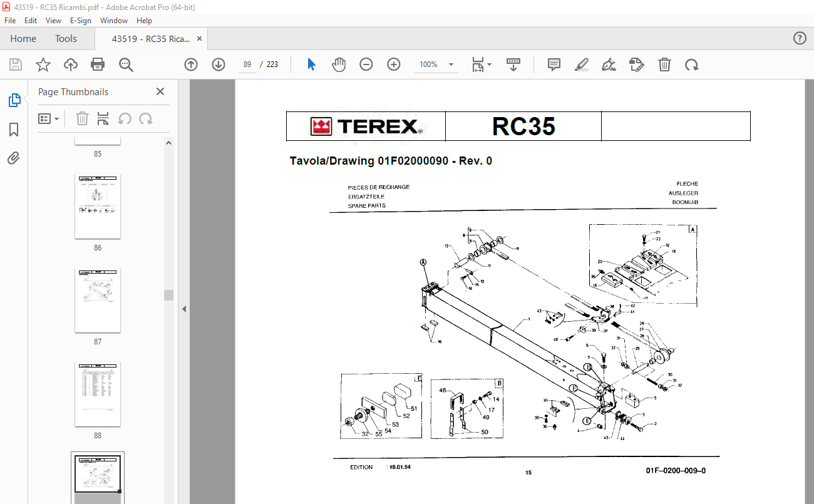Image resolution: width=814 pixels, height=504 pixels.
Task: Click the BOOM/JIB label
Action: click(685, 202)
